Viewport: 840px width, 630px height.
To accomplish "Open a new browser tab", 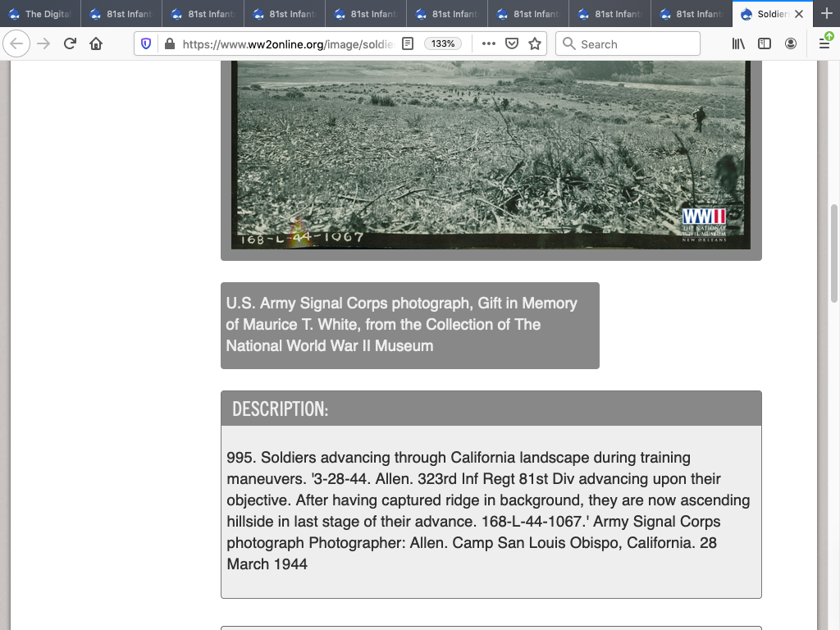I will pyautogui.click(x=826, y=14).
